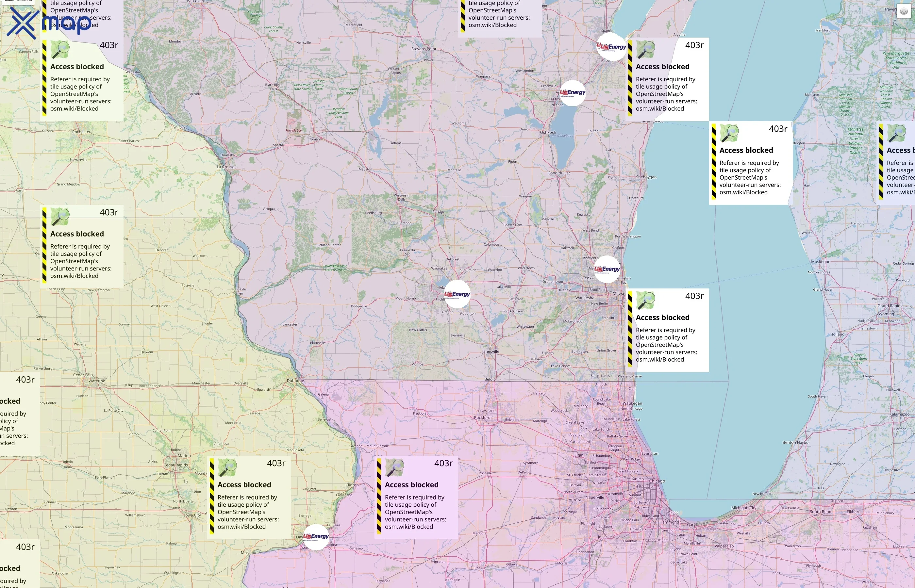Click the Oshkosh city label

click(548, 133)
